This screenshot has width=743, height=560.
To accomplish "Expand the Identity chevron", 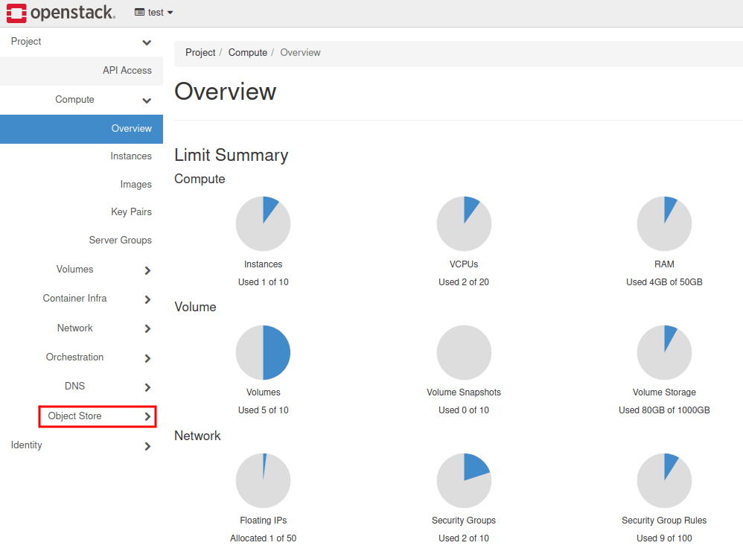I will tap(147, 446).
